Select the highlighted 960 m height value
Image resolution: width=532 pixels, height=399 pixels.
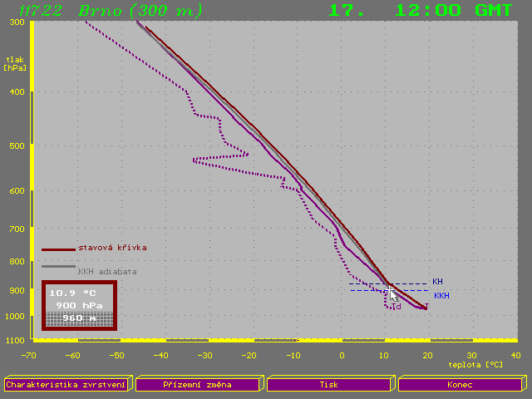[78, 318]
